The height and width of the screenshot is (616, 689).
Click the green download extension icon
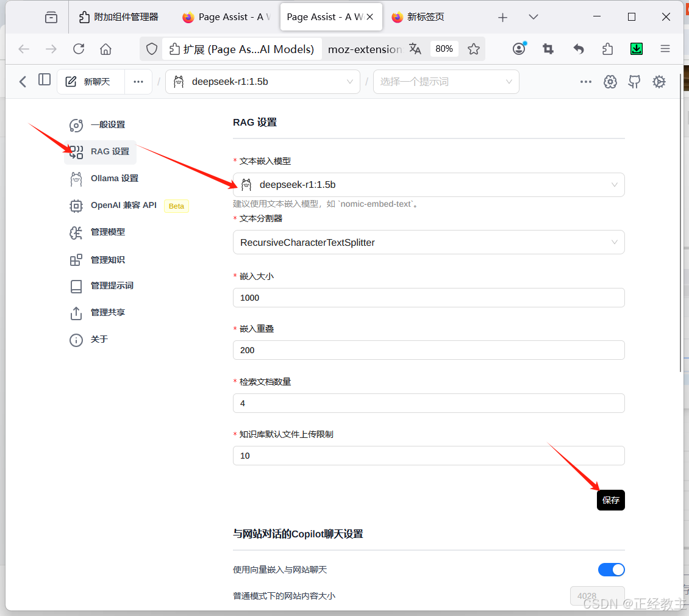[x=637, y=49]
